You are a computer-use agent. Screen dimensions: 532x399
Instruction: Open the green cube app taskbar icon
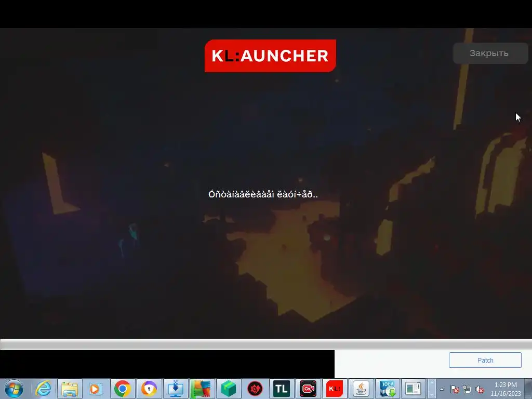pos(229,389)
